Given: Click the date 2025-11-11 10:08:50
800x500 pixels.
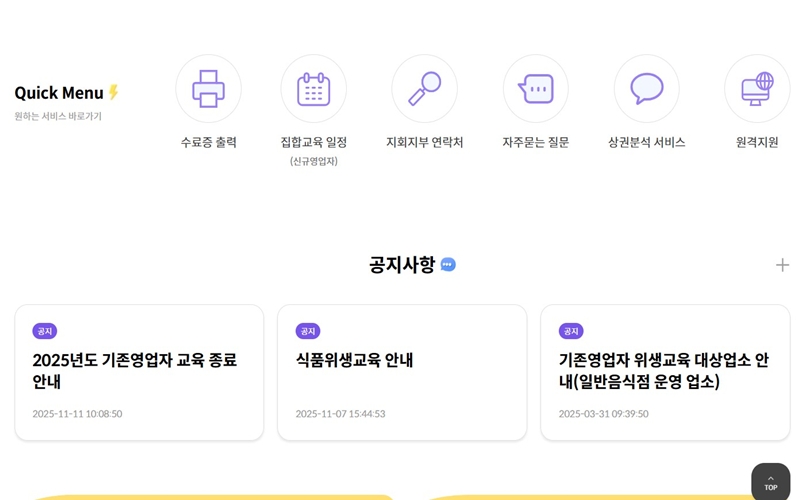Looking at the screenshot, I should tap(77, 414).
